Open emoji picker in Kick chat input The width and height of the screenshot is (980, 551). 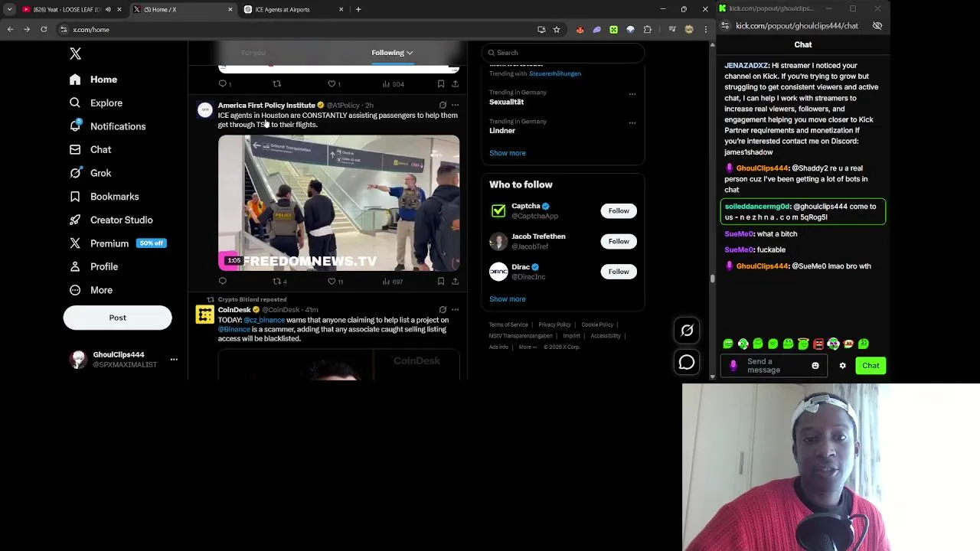[815, 366]
